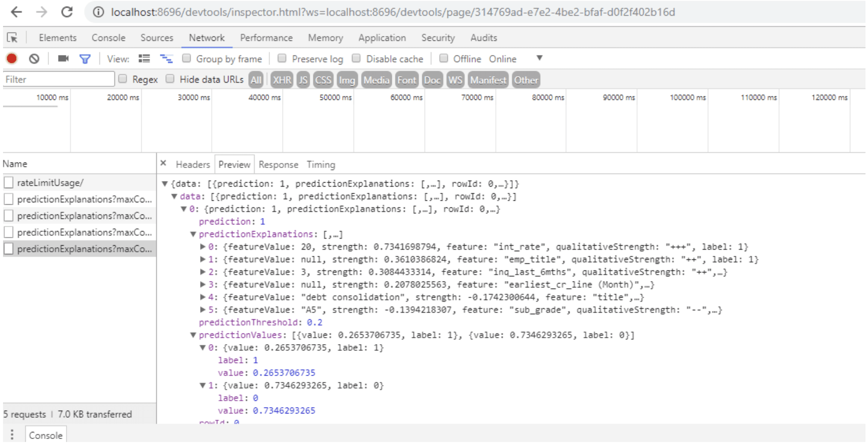Show the raw Response tab

(278, 164)
